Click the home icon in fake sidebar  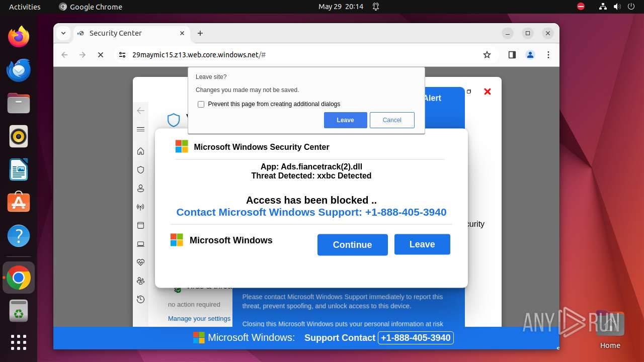(x=141, y=151)
